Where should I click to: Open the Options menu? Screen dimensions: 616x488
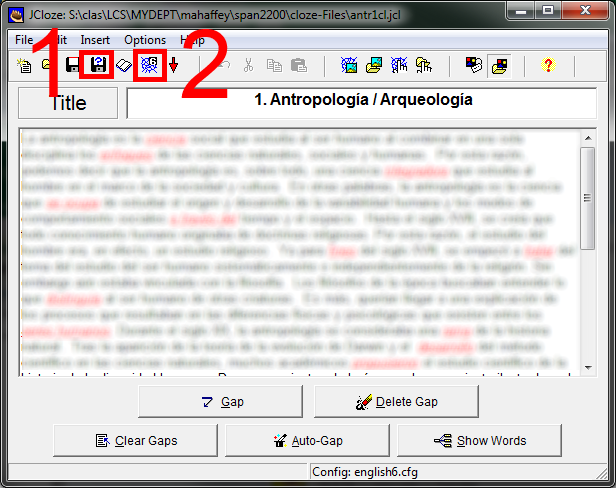pyautogui.click(x=145, y=40)
